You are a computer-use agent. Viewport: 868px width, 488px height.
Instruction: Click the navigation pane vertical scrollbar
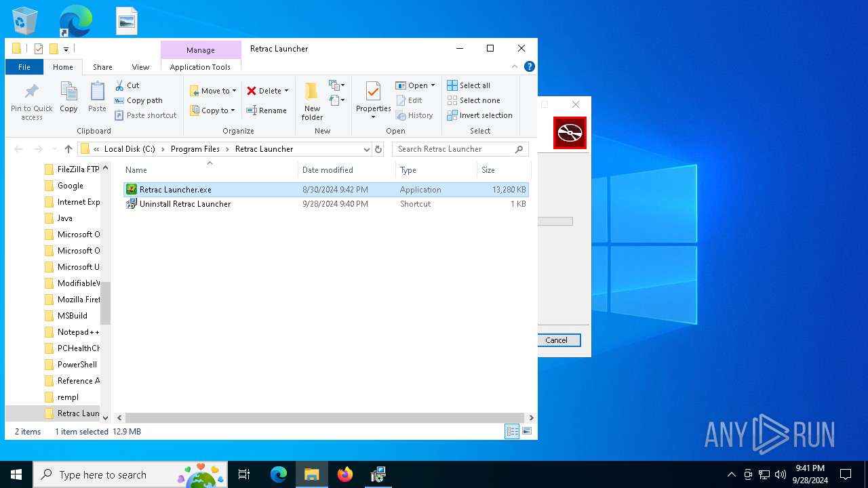pos(105,303)
